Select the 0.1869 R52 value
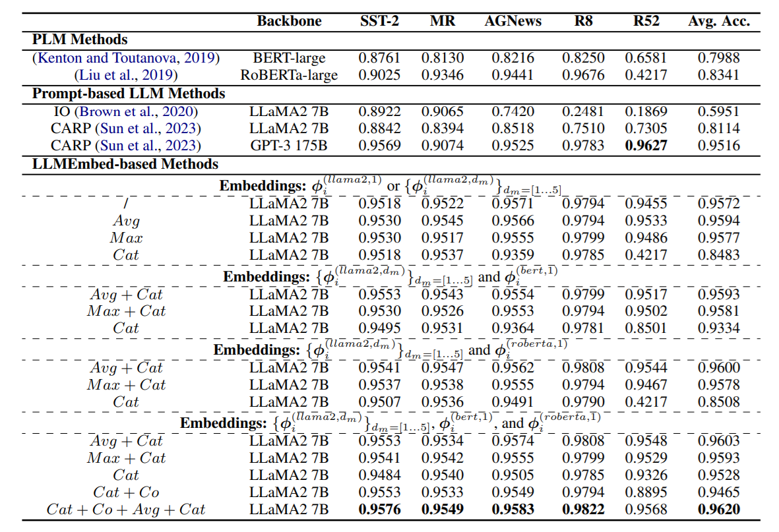Screen dimensions: 779x532 click(x=646, y=112)
